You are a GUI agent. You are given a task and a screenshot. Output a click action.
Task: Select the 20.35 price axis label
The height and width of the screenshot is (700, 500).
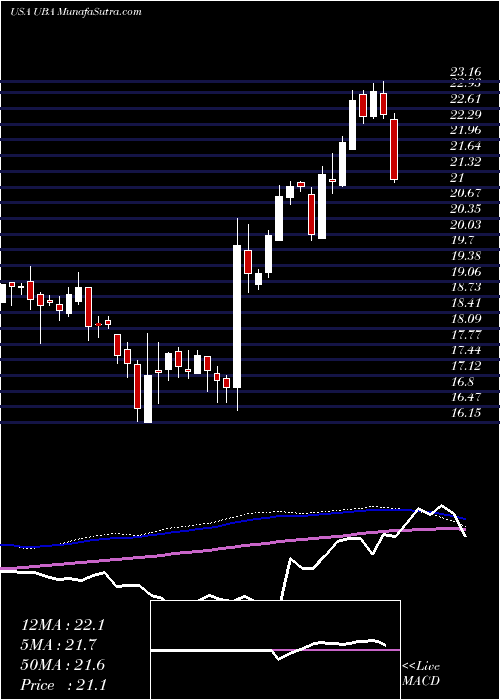pyautogui.click(x=465, y=209)
